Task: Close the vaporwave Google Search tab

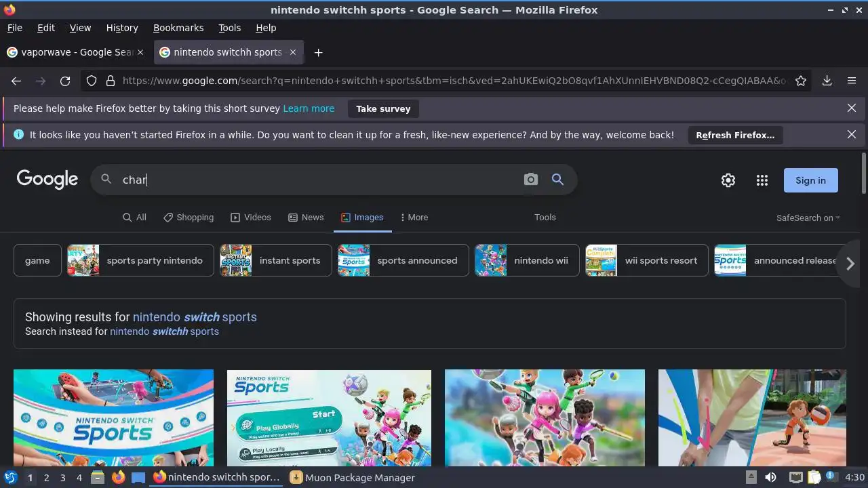Action: 140,52
